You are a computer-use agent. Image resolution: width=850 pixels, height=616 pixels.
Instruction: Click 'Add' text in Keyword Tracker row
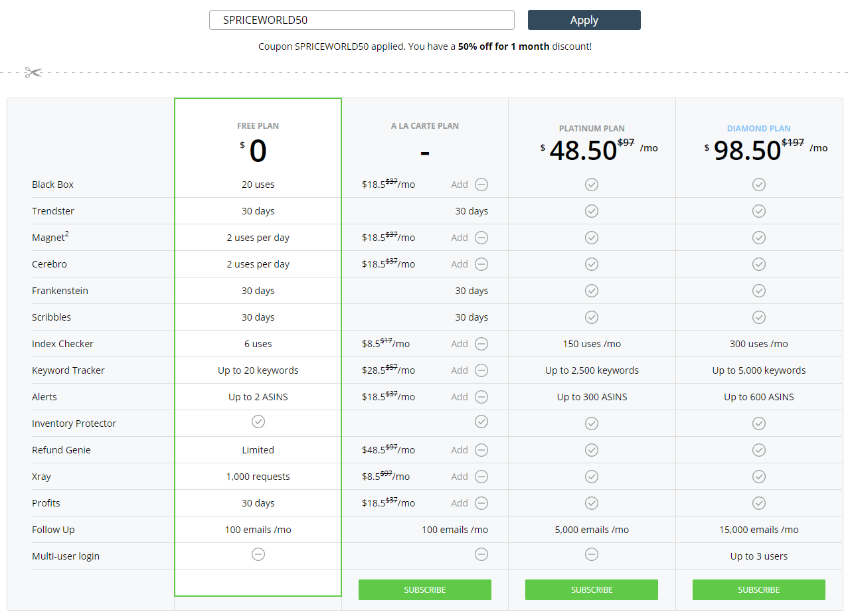(460, 370)
